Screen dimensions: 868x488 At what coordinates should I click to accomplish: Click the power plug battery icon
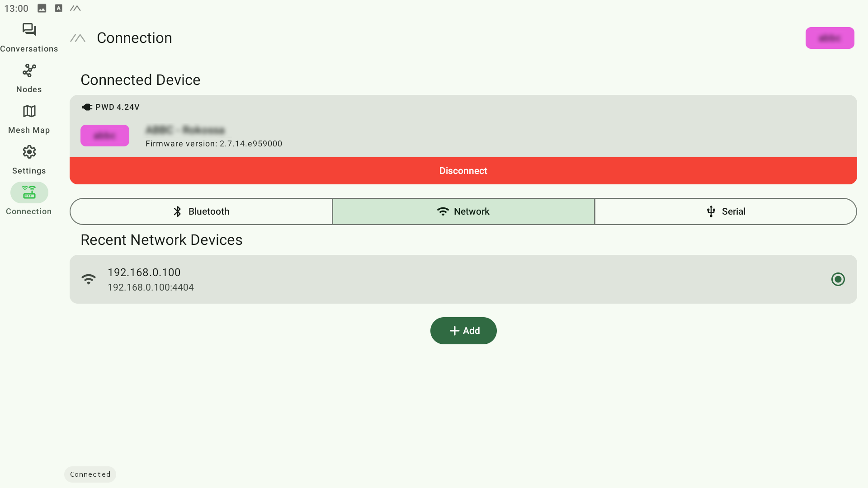(87, 107)
